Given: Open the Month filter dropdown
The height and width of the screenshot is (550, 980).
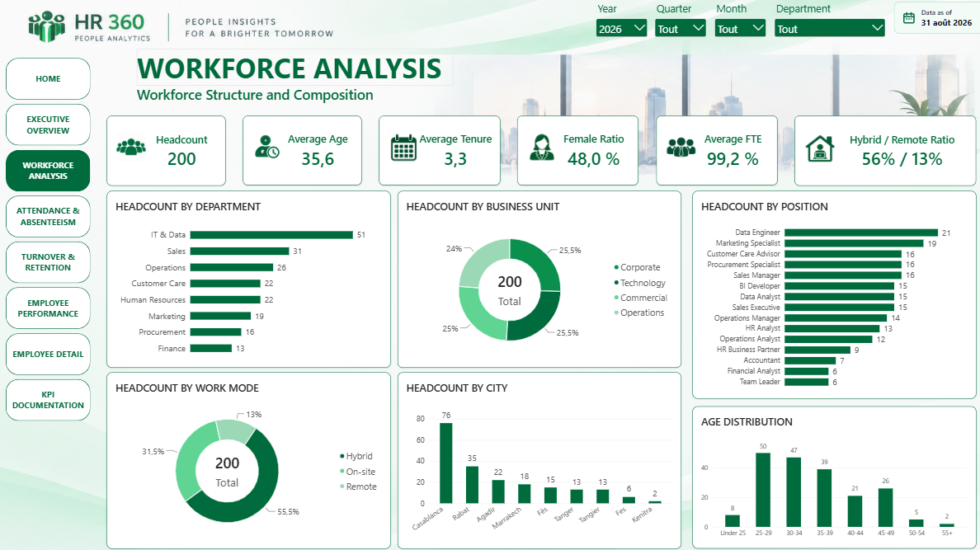Looking at the screenshot, I should point(740,29).
